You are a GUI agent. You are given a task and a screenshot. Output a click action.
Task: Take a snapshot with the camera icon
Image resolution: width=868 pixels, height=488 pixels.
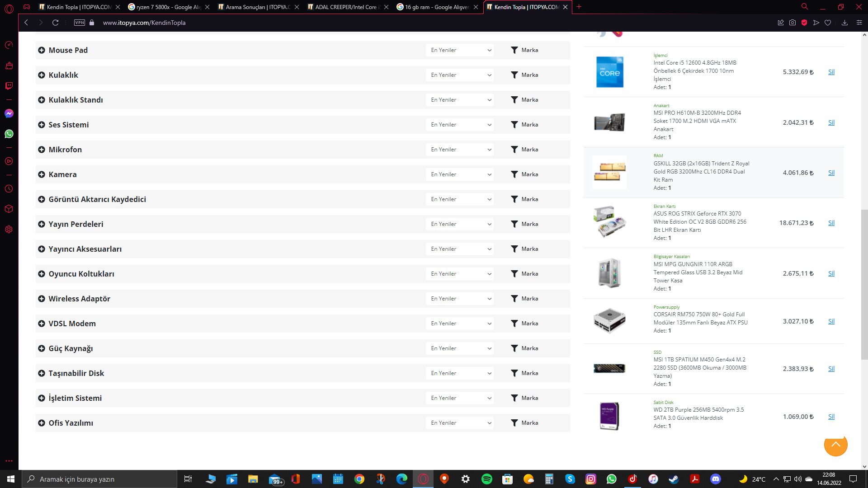click(793, 23)
